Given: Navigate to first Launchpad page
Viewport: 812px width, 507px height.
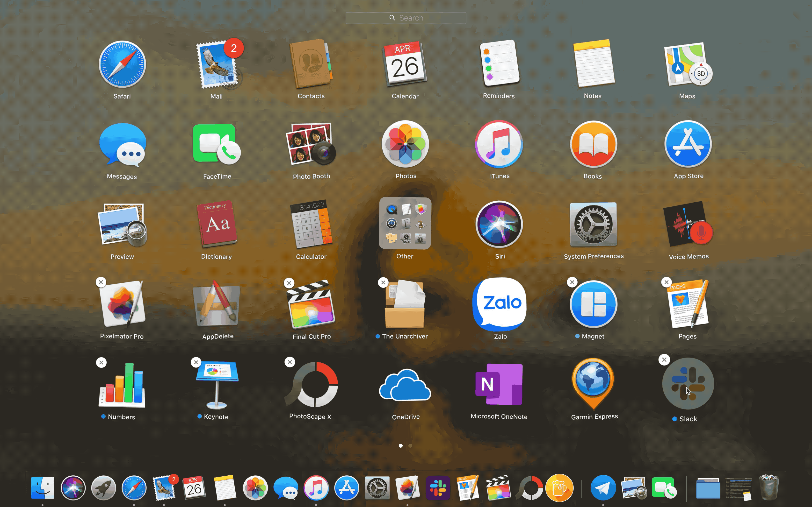Looking at the screenshot, I should (400, 446).
